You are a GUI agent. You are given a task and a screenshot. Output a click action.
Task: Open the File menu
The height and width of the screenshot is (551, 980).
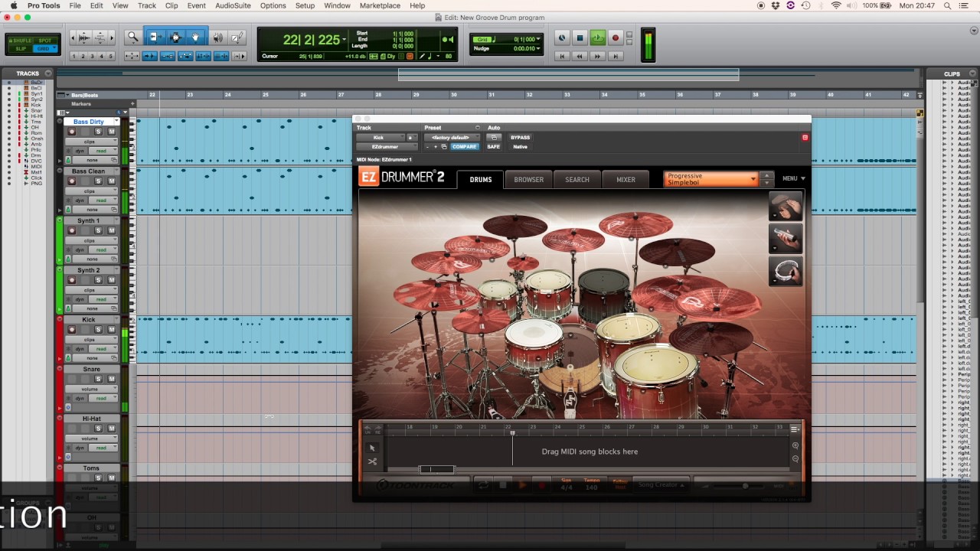point(75,5)
